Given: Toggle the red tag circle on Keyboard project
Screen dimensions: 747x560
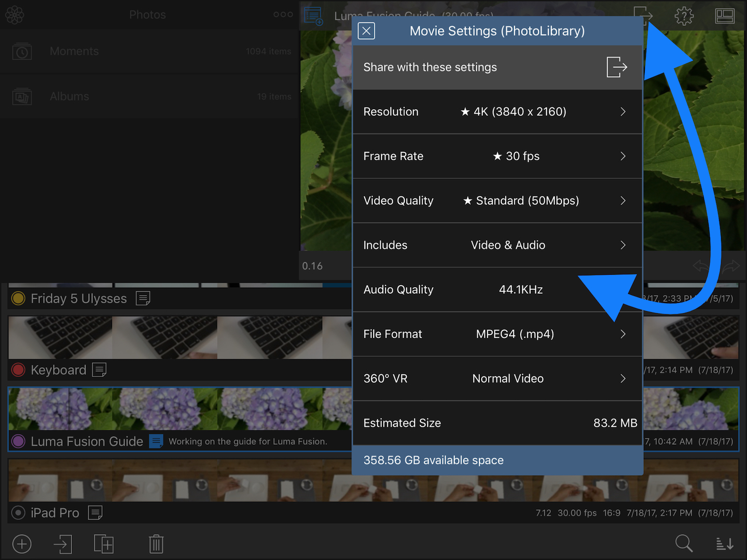Looking at the screenshot, I should [18, 370].
